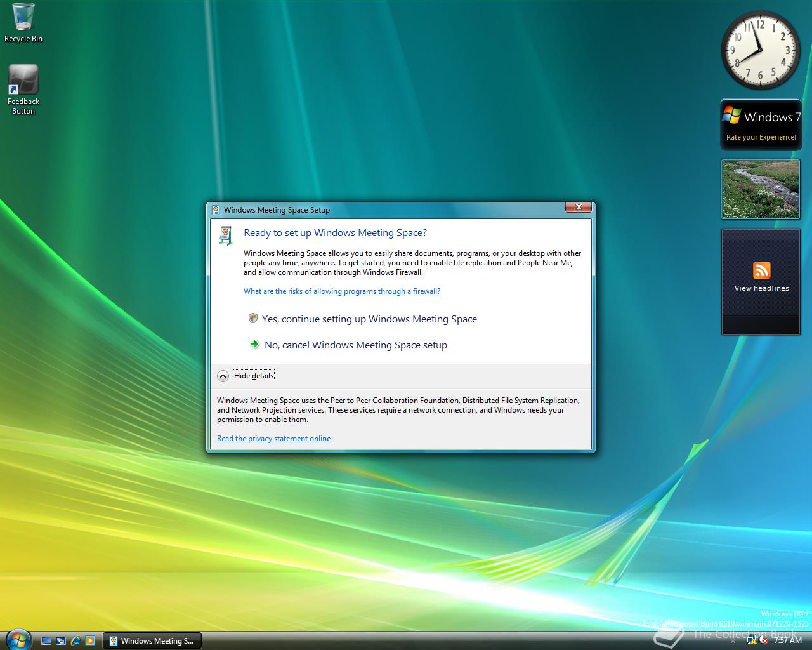Open the firewall risks help link
The width and height of the screenshot is (812, 650).
coord(342,291)
